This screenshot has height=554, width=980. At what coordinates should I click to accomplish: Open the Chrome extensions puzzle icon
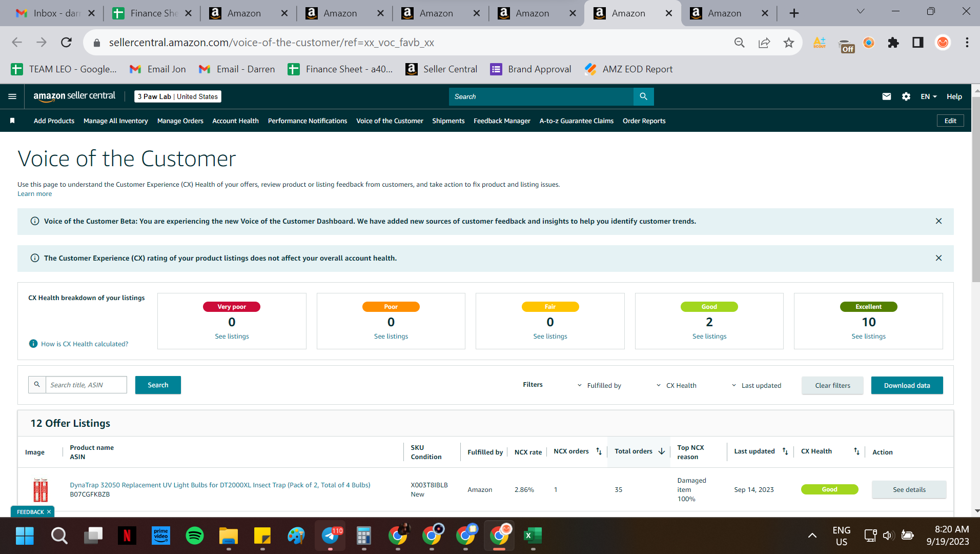(893, 43)
